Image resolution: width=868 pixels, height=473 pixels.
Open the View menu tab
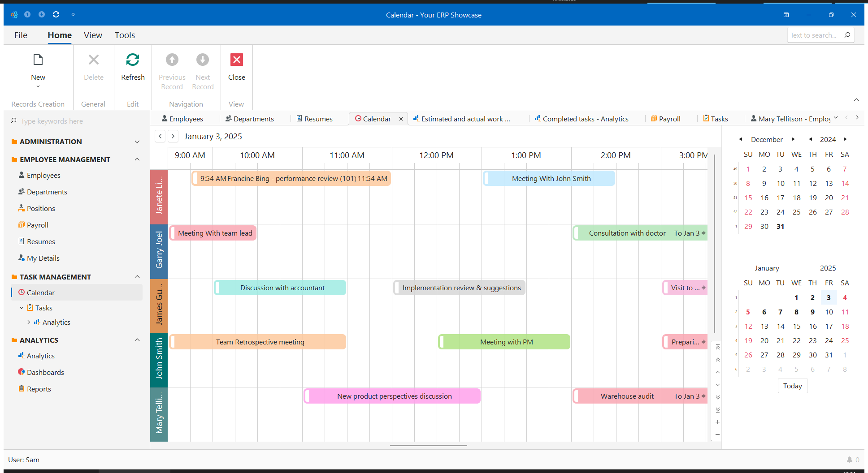93,35
